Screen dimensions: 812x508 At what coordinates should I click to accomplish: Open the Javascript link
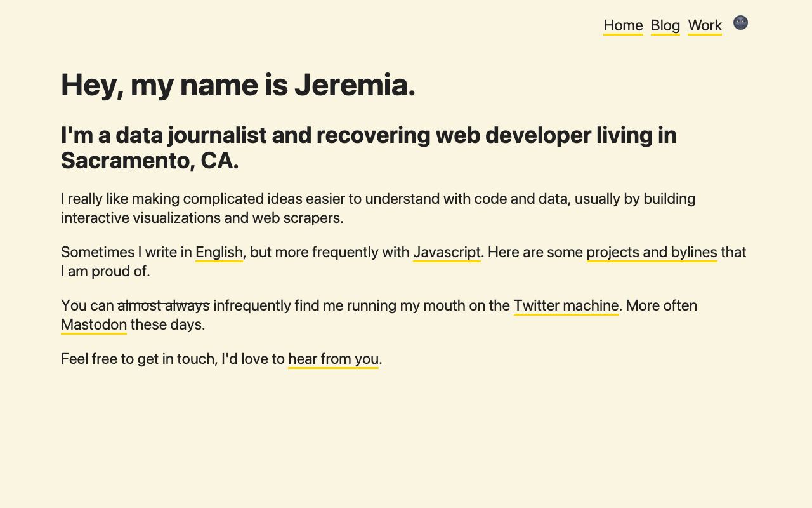pos(447,253)
